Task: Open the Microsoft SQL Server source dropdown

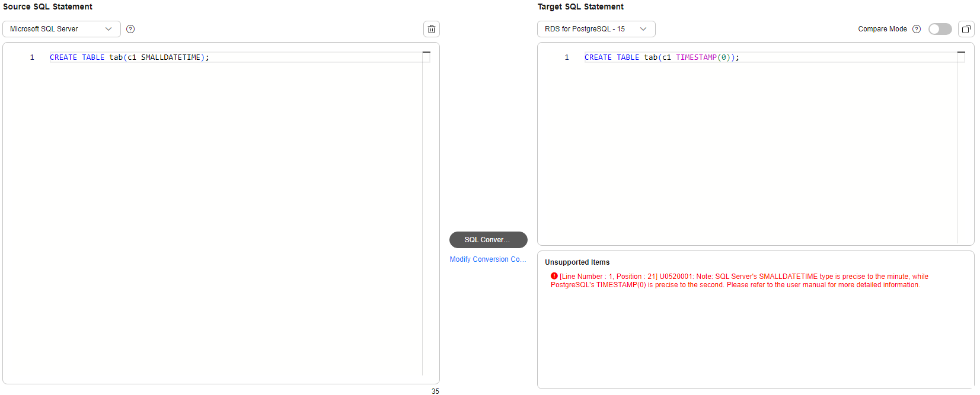Action: [62, 29]
